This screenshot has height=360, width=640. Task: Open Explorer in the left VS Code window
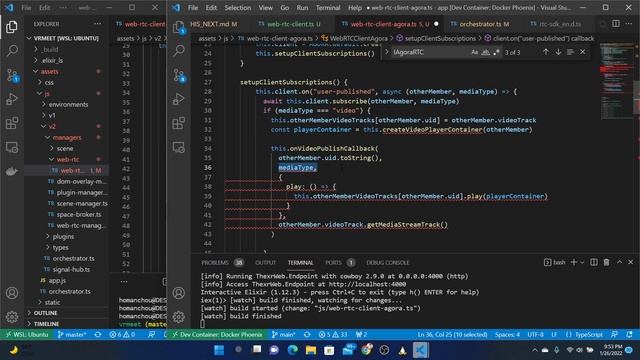tap(12, 27)
